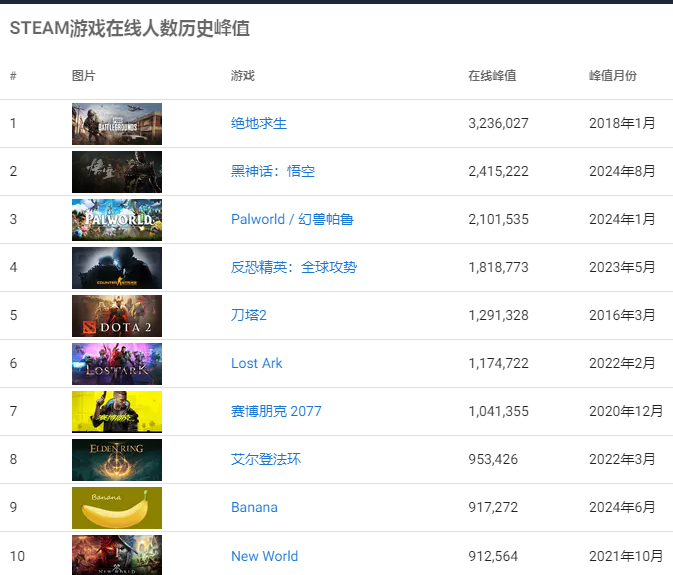Click the date 2024年8月
Screen dimensions: 673x575
622,172
